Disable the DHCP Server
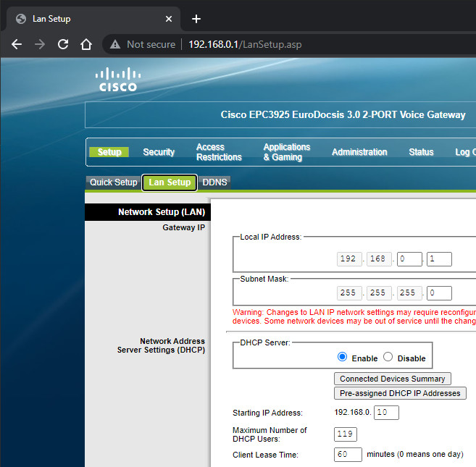The height and width of the screenshot is (467, 476). pos(388,357)
